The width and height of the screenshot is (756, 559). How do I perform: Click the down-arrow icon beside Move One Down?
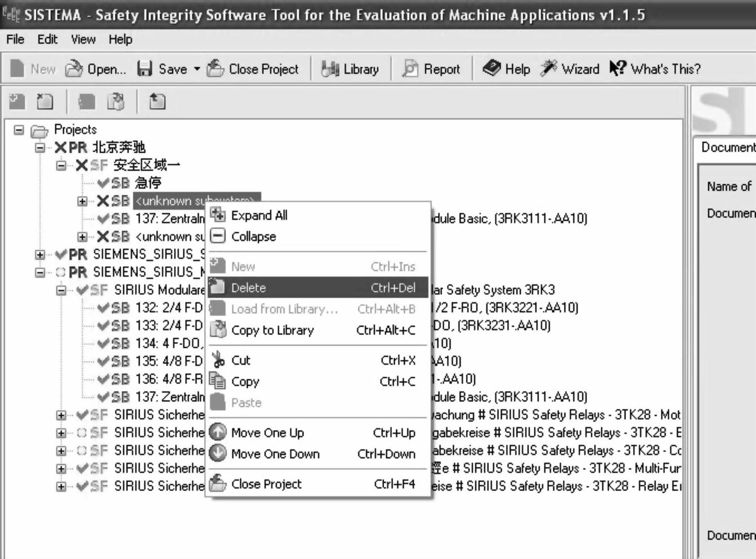(218, 453)
